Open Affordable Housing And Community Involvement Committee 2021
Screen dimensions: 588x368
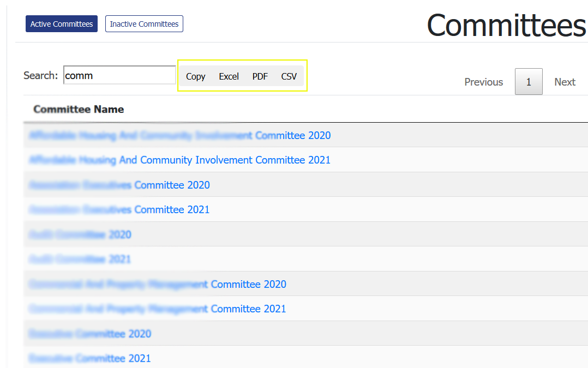(x=179, y=160)
